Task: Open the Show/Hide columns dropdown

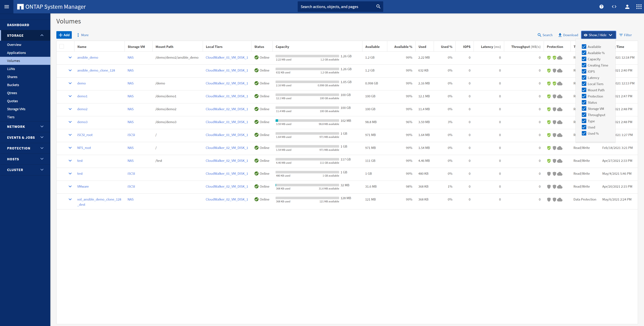Action: pyautogui.click(x=598, y=35)
